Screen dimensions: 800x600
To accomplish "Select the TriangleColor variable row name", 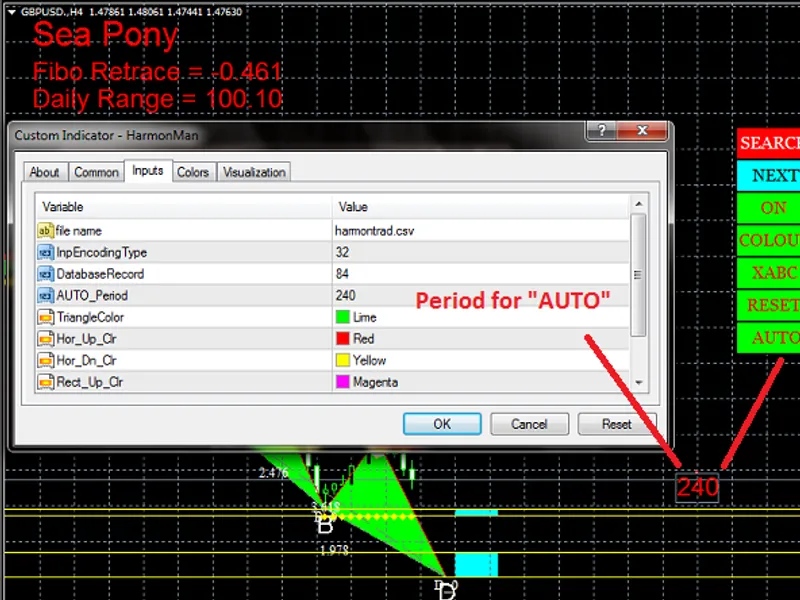I will point(90,317).
